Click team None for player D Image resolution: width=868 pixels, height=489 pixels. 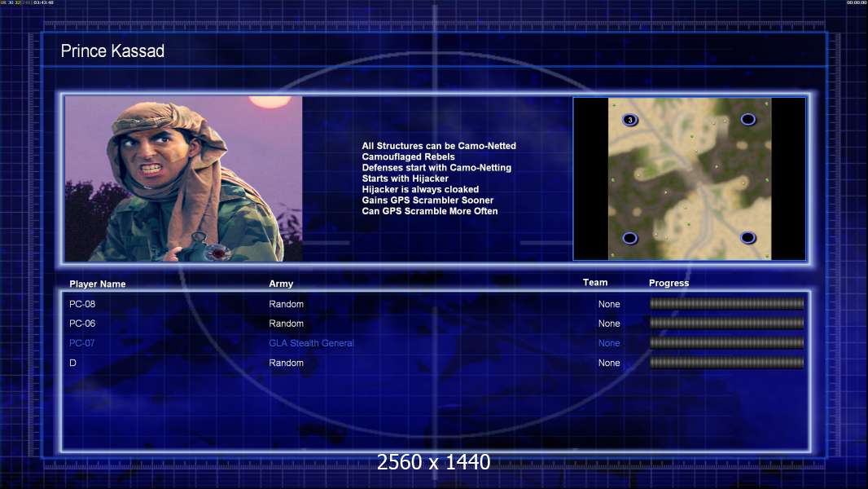[609, 363]
